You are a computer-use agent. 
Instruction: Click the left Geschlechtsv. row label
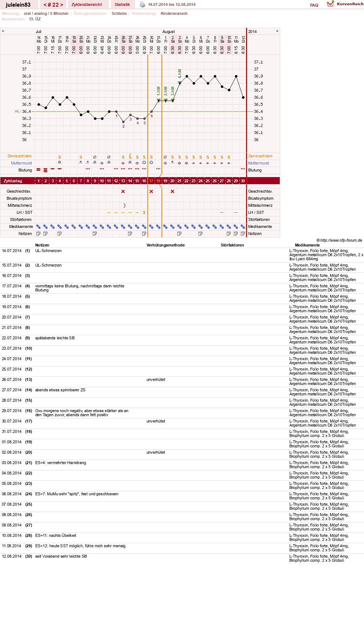coord(19,191)
